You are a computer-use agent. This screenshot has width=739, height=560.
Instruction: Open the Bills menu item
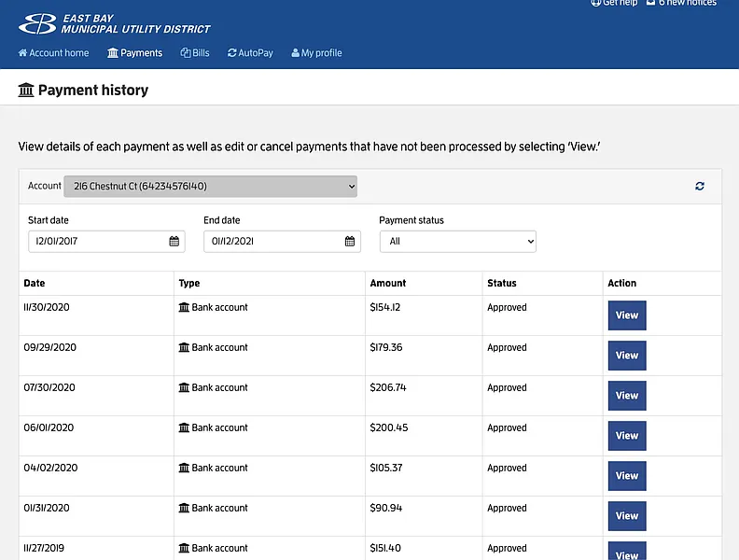195,53
